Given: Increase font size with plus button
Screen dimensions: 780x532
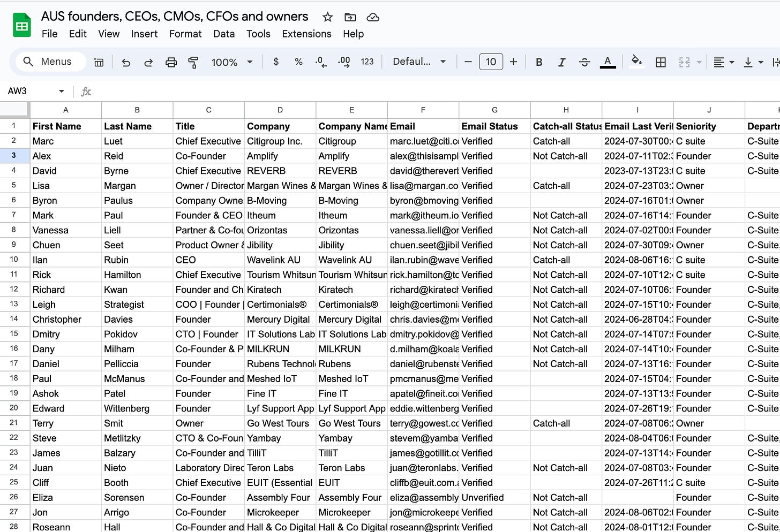Looking at the screenshot, I should click(513, 62).
